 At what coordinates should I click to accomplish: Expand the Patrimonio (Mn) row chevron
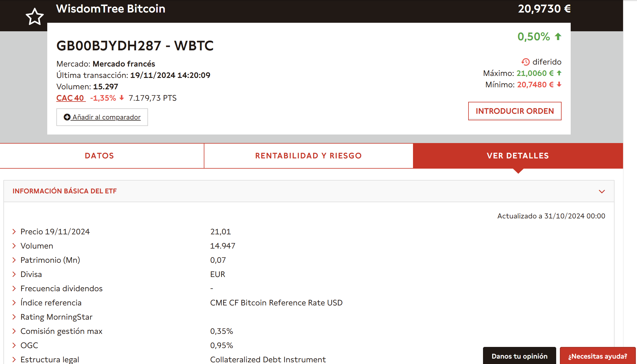tap(14, 260)
